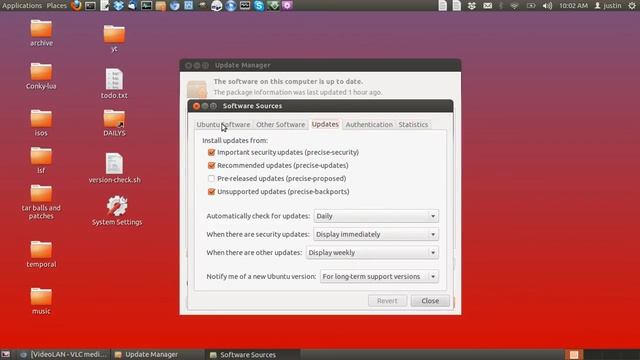Click the Close button in Software Sources

[x=430, y=301]
